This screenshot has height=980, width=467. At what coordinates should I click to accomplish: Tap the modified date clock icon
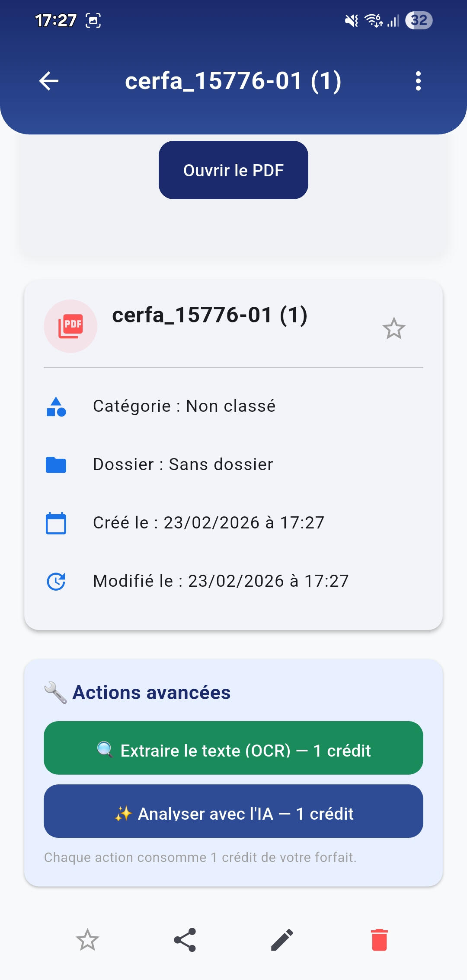tap(56, 581)
